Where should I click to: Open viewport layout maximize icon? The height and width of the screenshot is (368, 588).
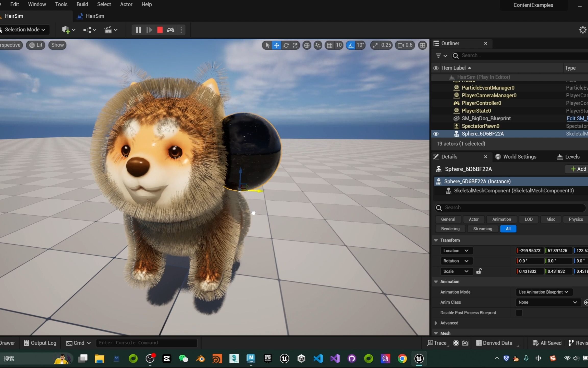[x=422, y=45]
